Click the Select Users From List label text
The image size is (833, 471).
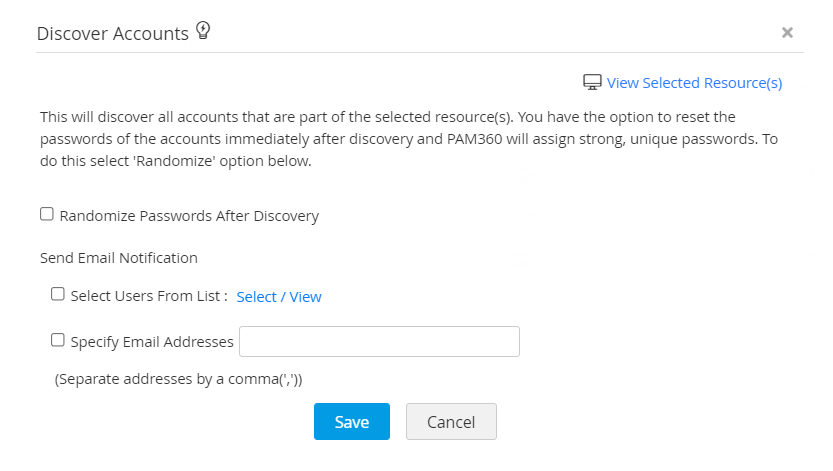(x=149, y=297)
